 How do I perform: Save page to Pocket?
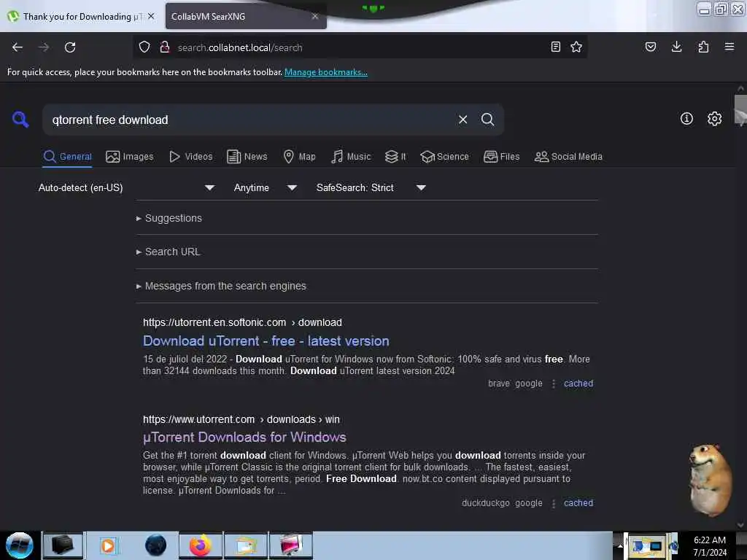[x=650, y=47]
